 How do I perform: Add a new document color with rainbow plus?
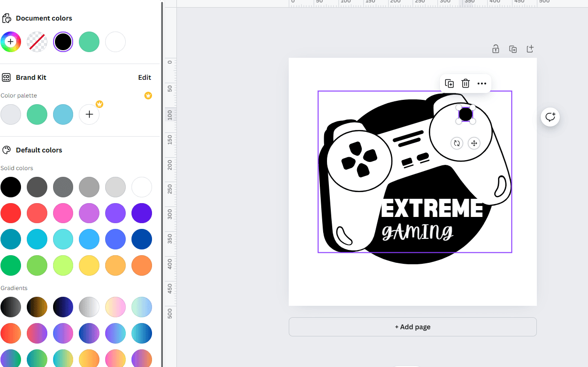(11, 42)
